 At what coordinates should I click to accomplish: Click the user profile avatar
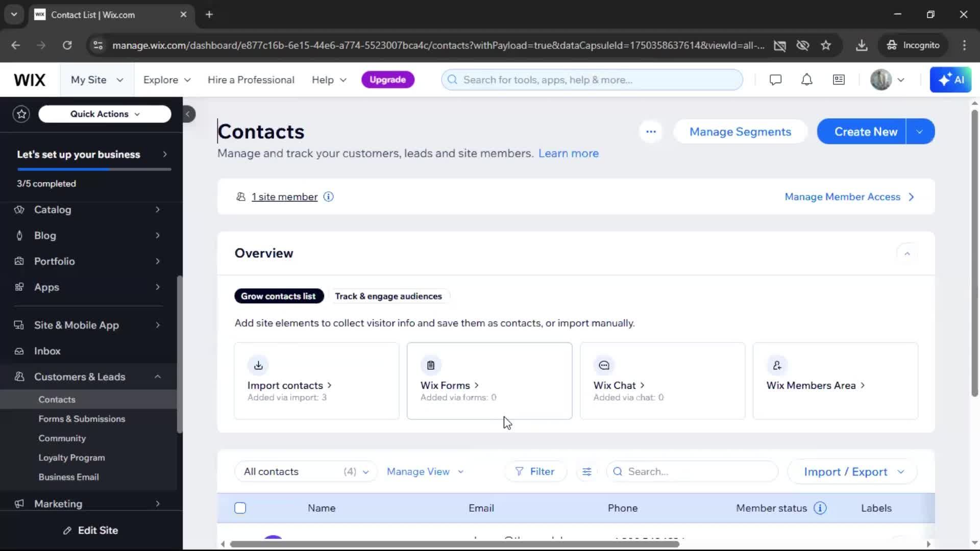pyautogui.click(x=881, y=80)
